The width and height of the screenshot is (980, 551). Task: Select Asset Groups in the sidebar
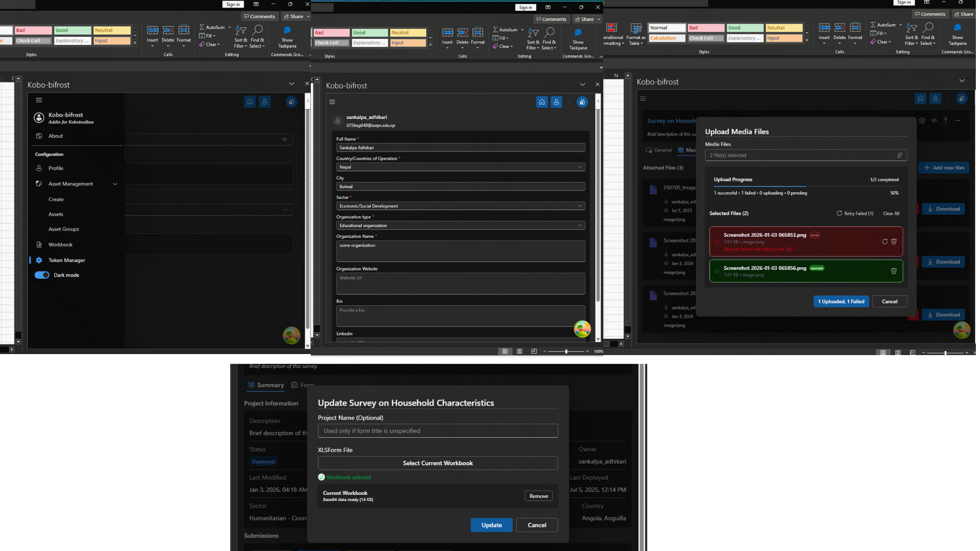pyautogui.click(x=63, y=229)
